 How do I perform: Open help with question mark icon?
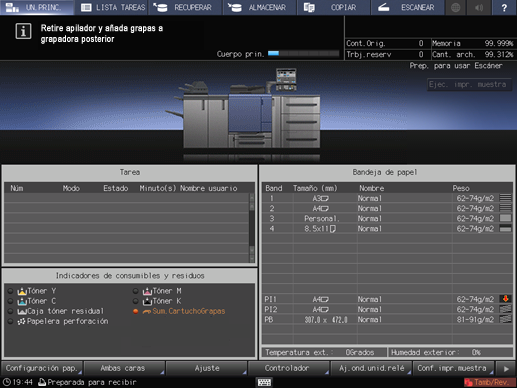[x=504, y=7]
